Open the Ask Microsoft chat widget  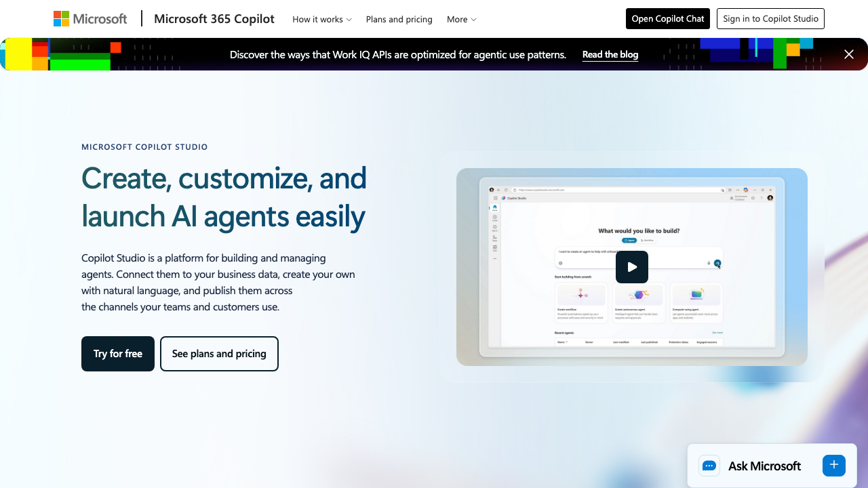click(x=772, y=466)
